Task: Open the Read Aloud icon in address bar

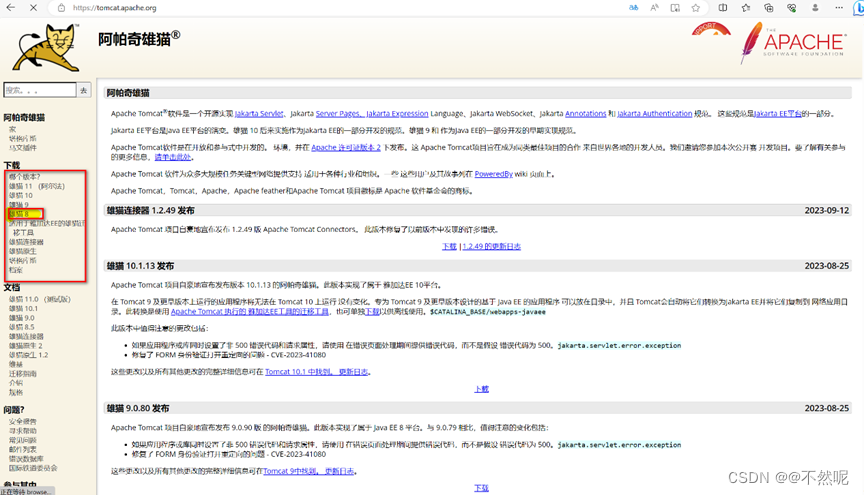Action: pyautogui.click(x=654, y=8)
